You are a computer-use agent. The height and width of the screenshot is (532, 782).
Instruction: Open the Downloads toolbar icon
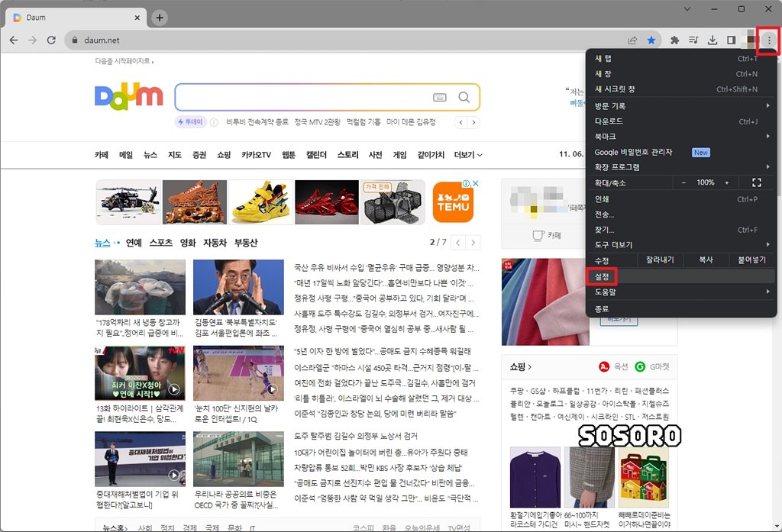click(x=713, y=40)
